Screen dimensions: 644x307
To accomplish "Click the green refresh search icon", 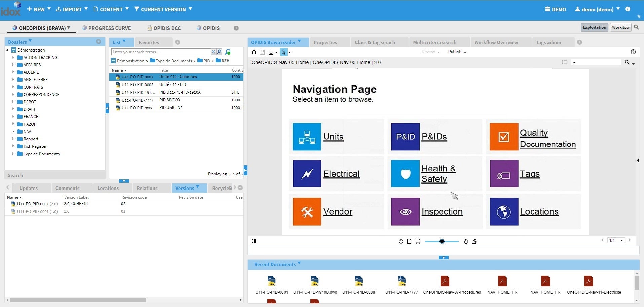I will pos(228,52).
